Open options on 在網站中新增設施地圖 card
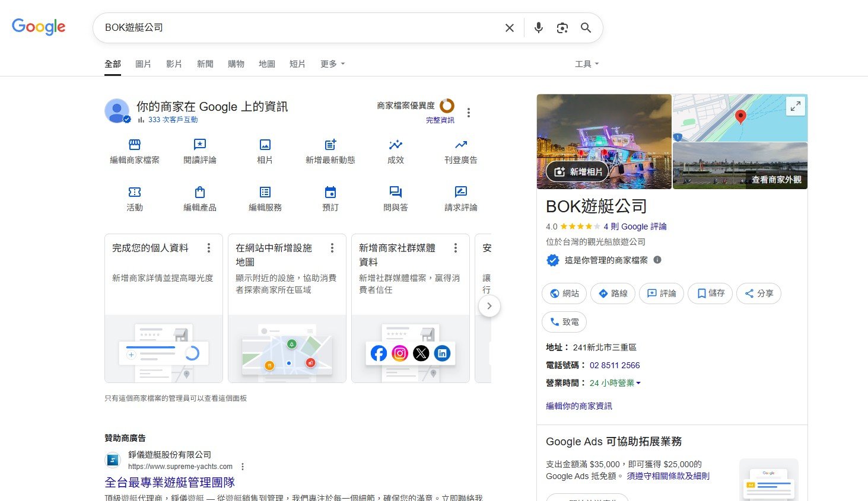 point(332,248)
